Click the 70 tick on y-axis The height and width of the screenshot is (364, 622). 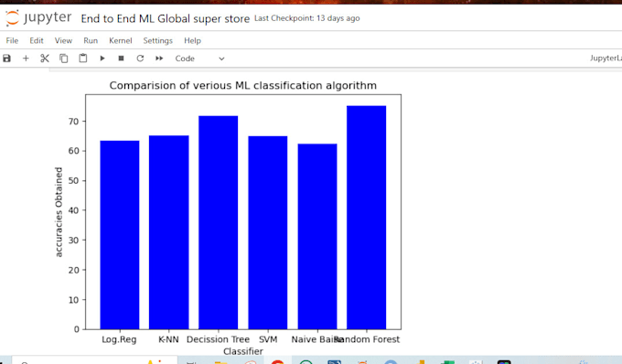73,122
